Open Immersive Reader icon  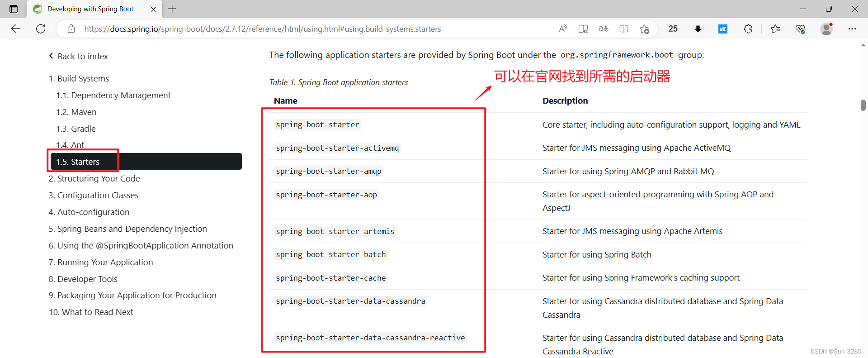[x=583, y=29]
